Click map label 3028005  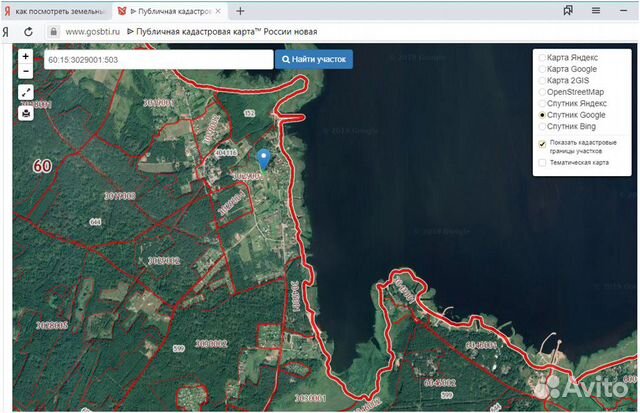(x=52, y=325)
